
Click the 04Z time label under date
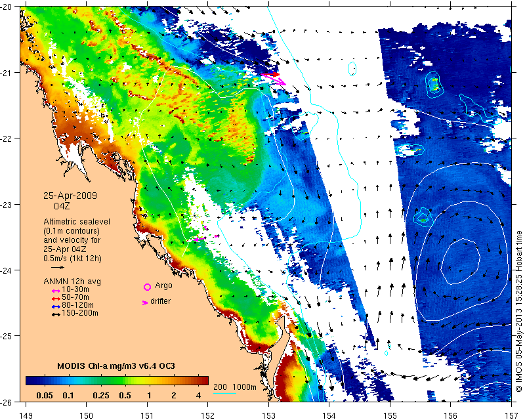pyautogui.click(x=62, y=206)
